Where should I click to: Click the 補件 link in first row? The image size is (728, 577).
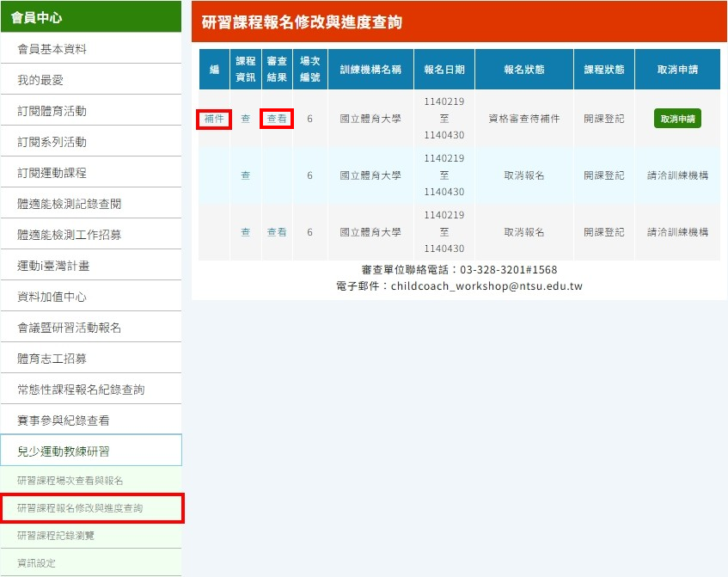coord(214,119)
